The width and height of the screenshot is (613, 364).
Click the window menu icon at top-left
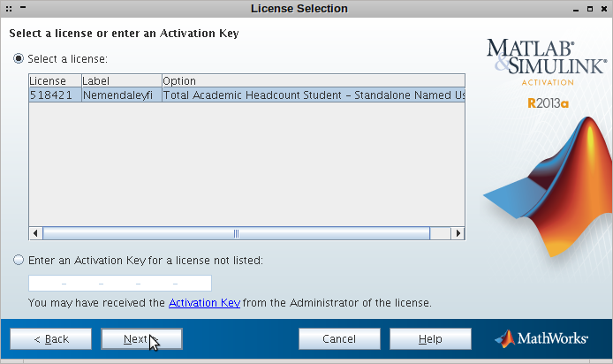coord(9,8)
